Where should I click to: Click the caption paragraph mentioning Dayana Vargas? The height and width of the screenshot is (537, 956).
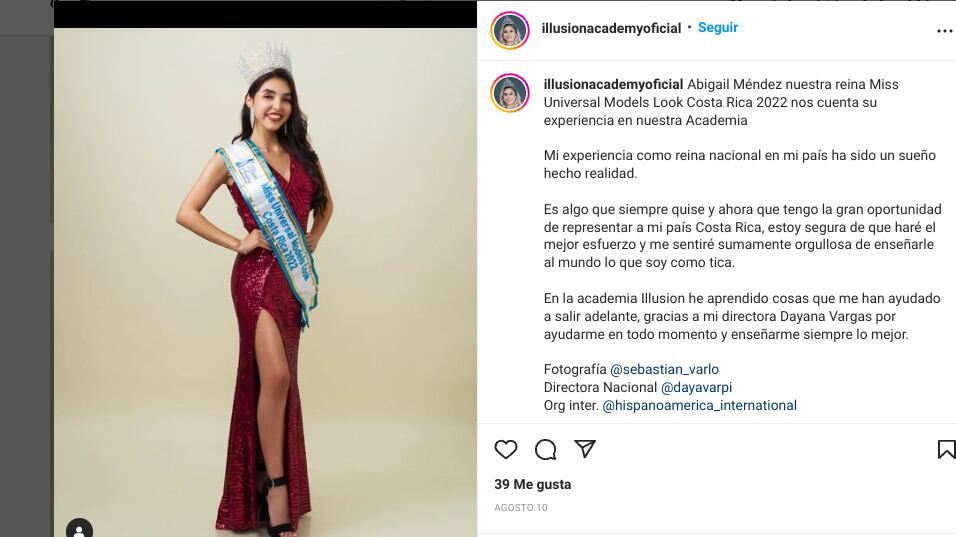coord(726,316)
